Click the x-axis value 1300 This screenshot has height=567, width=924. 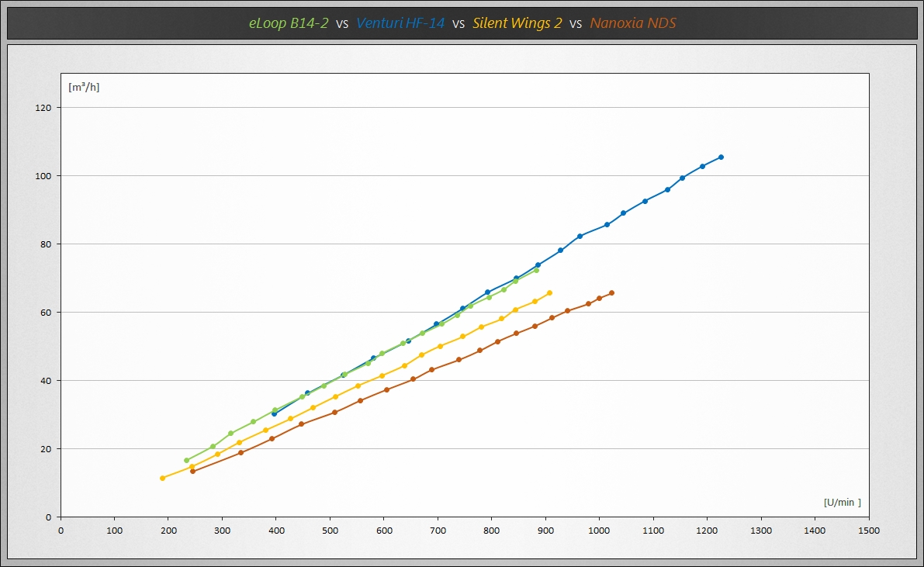(x=761, y=531)
